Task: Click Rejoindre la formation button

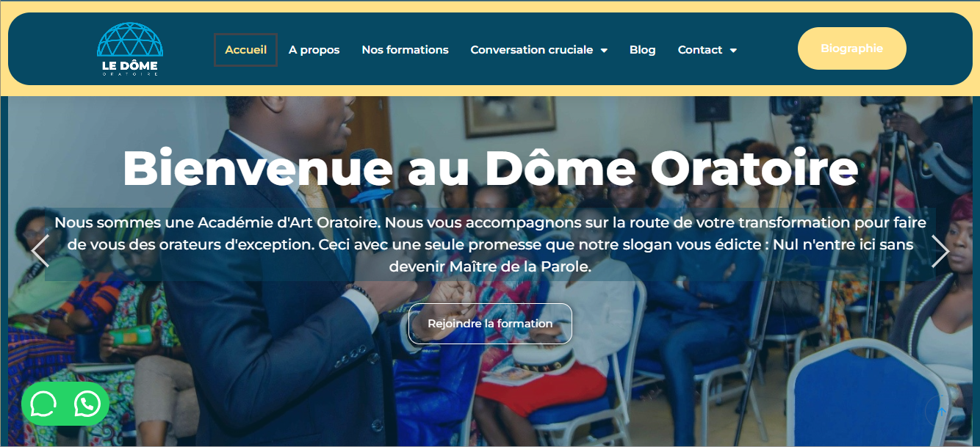Action: 490,324
